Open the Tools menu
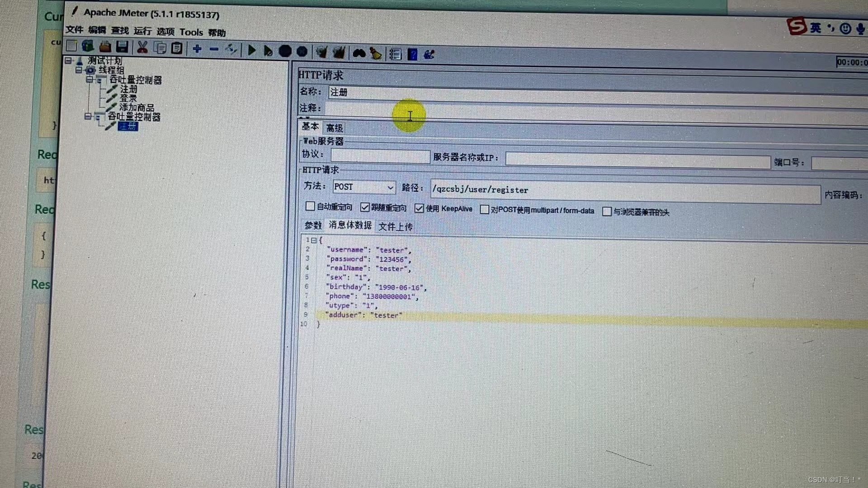This screenshot has width=868, height=488. [x=191, y=32]
